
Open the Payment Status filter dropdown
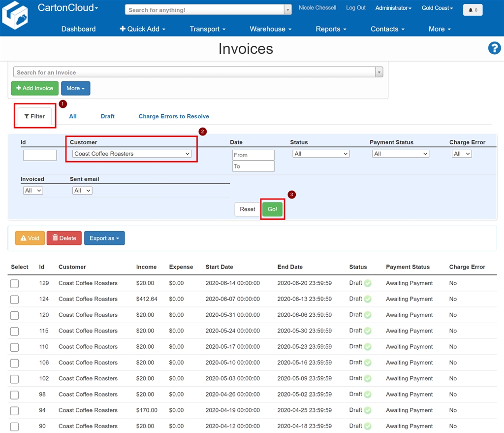(401, 154)
